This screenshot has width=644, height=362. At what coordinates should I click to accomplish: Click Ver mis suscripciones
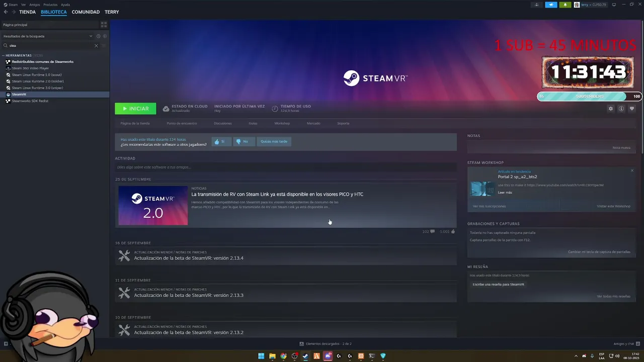coord(489,206)
